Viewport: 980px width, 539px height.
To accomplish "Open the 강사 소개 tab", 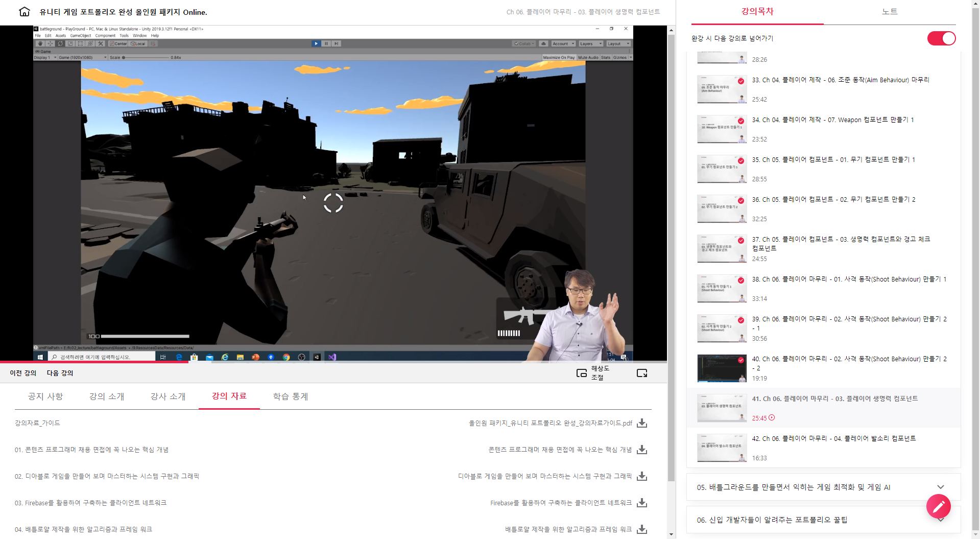I will click(168, 396).
